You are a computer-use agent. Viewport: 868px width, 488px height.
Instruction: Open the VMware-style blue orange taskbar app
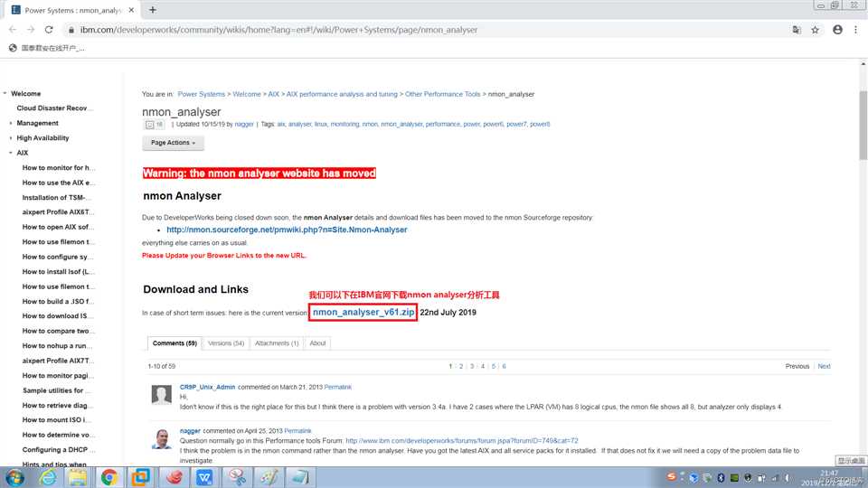(141, 477)
